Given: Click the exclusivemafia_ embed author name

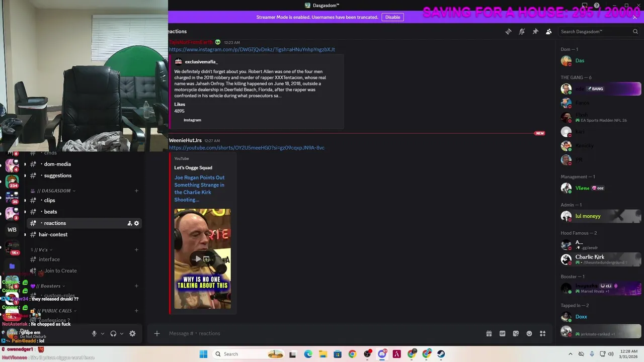Looking at the screenshot, I should click(x=201, y=62).
